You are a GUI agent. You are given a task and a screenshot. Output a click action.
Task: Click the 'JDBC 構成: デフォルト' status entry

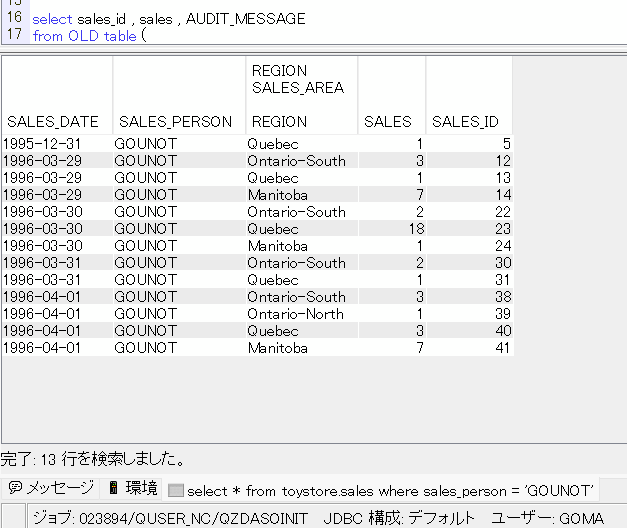(x=399, y=518)
